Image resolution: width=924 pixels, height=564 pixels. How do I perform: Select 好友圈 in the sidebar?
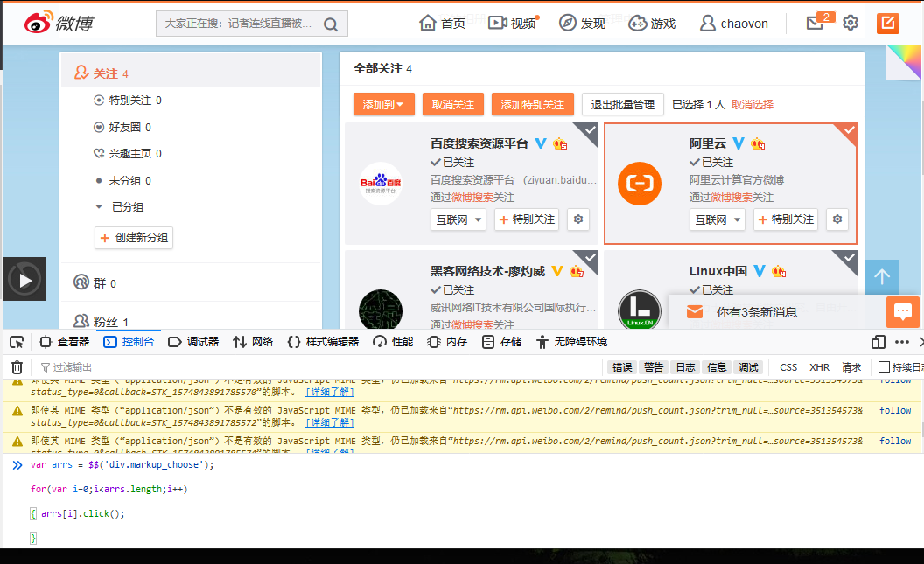[122, 127]
